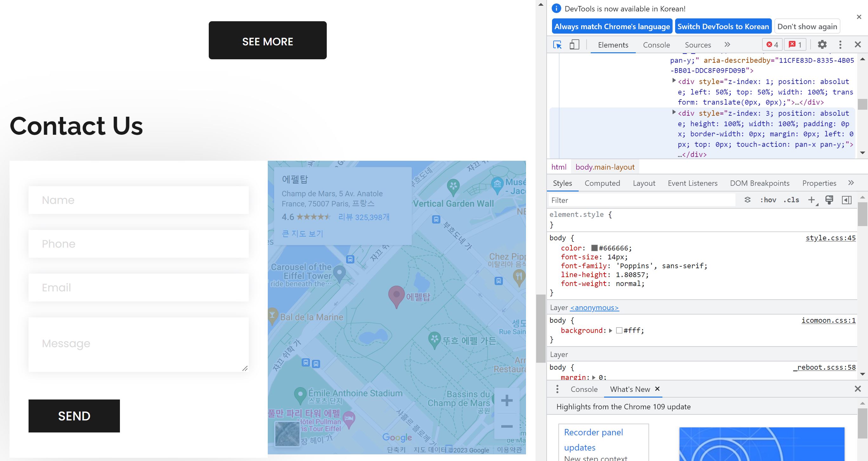Open DevTools settings gear

(x=822, y=45)
